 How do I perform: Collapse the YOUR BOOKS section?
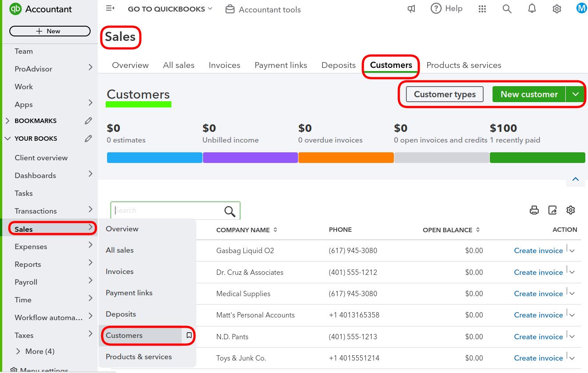(x=8, y=139)
